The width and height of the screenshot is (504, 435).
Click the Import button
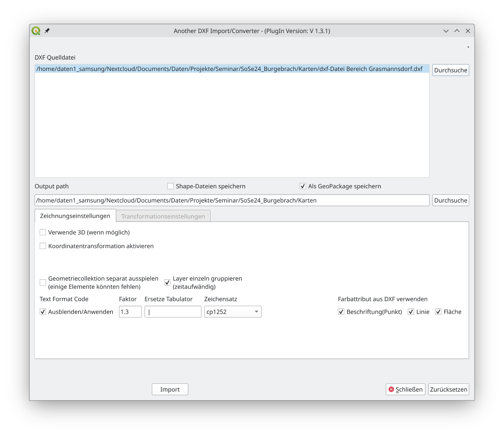coord(170,389)
